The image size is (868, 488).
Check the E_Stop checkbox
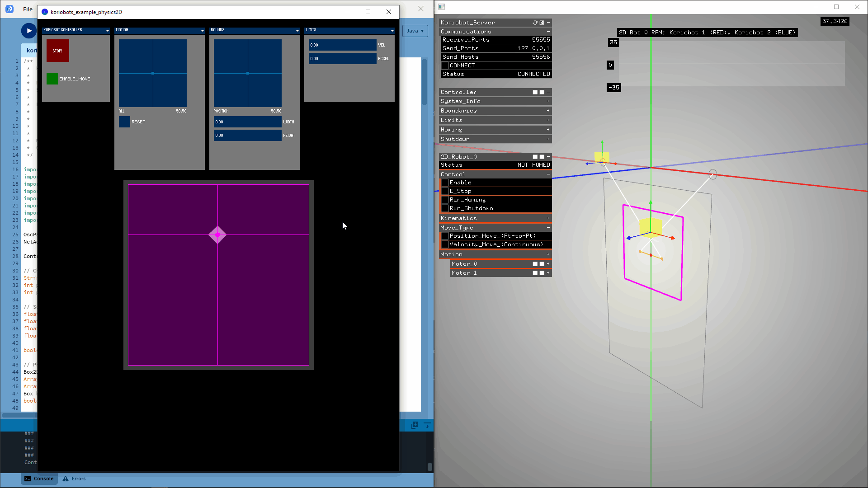coord(445,191)
